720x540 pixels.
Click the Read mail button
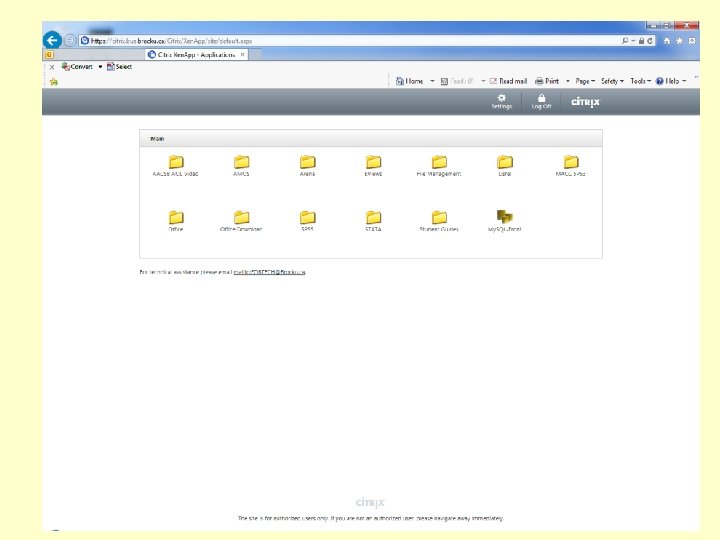tap(508, 81)
